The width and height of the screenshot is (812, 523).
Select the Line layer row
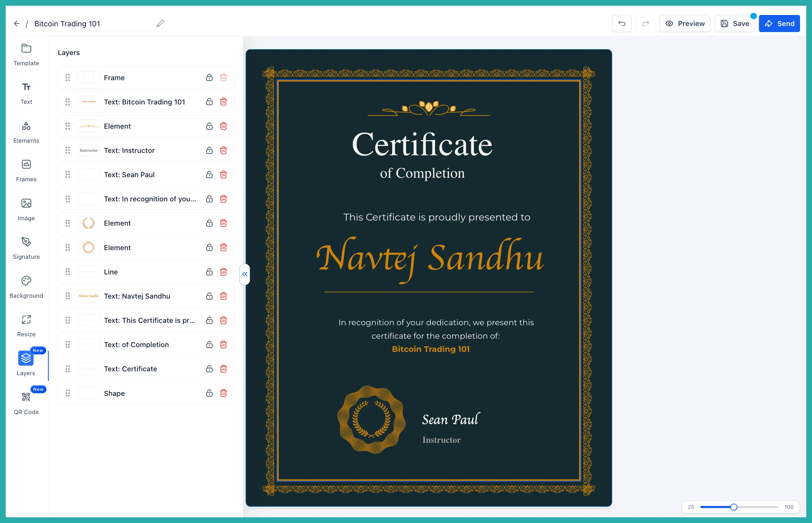146,272
